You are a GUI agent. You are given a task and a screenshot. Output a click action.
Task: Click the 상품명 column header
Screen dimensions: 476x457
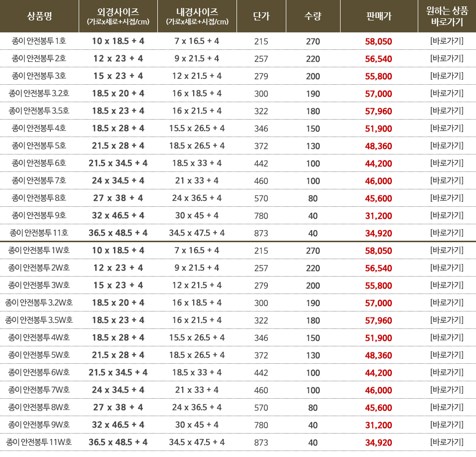pyautogui.click(x=39, y=16)
